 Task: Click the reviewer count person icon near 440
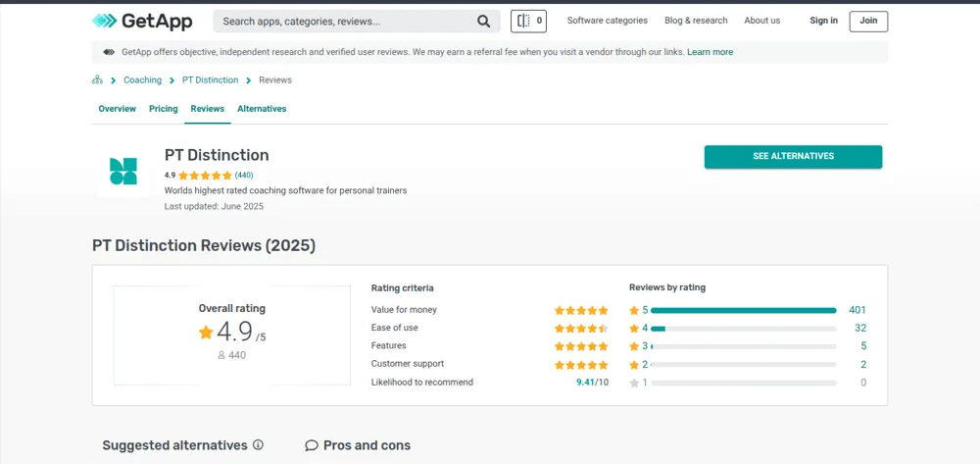click(221, 355)
